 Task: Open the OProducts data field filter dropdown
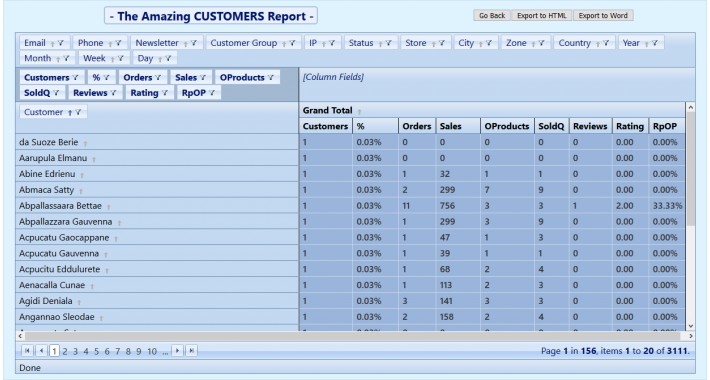point(270,78)
